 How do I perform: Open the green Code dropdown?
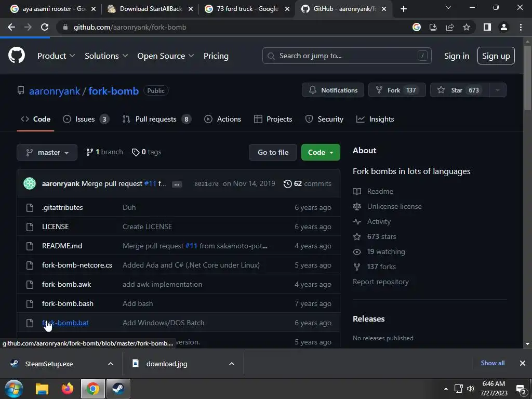click(321, 152)
